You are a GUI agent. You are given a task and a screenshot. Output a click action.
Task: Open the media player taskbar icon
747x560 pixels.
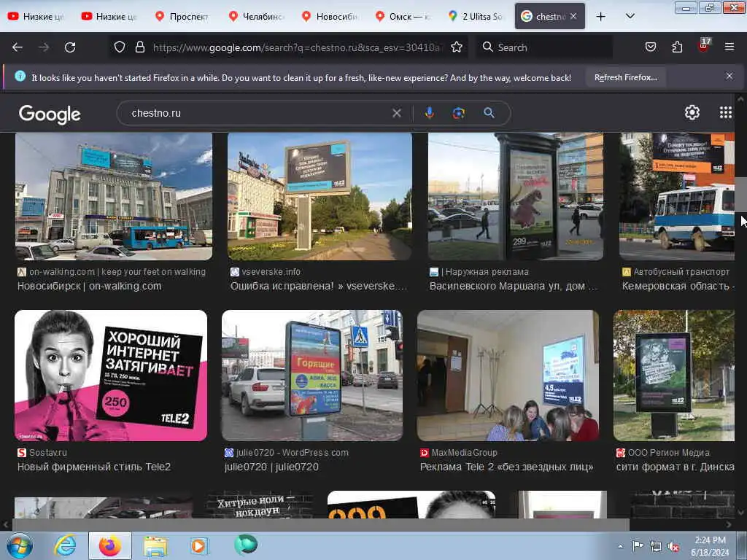(x=199, y=545)
